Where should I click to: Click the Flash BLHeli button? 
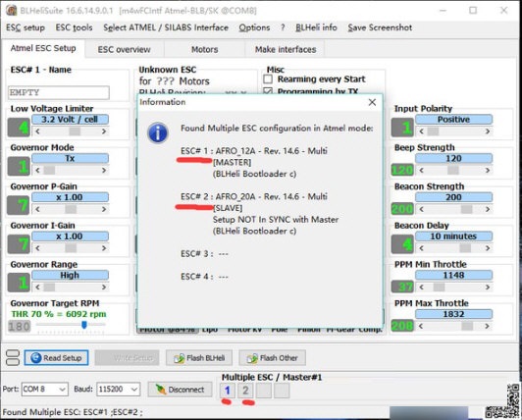(199, 358)
